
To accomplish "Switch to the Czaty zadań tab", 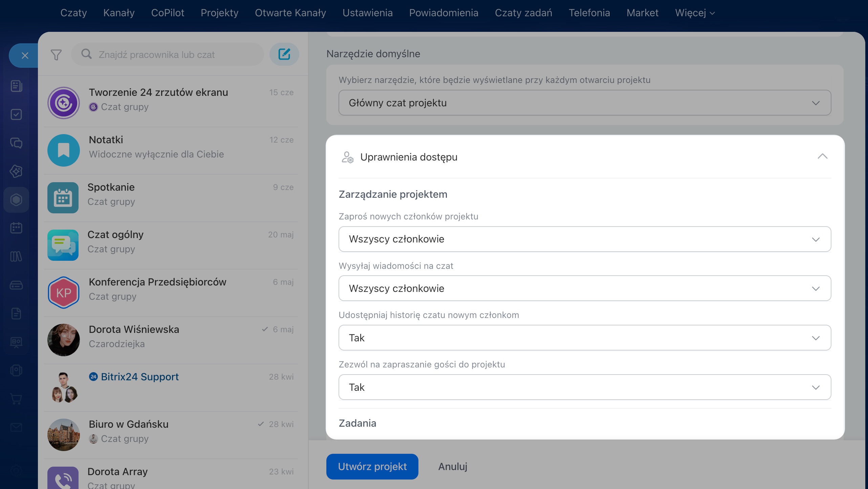I will (523, 13).
